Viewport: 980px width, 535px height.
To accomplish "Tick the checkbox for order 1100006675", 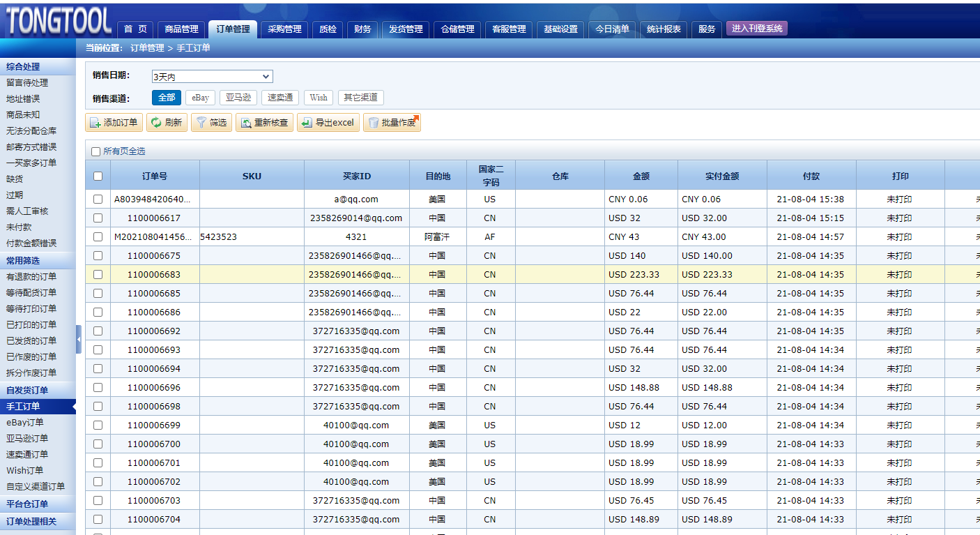I will pos(98,255).
